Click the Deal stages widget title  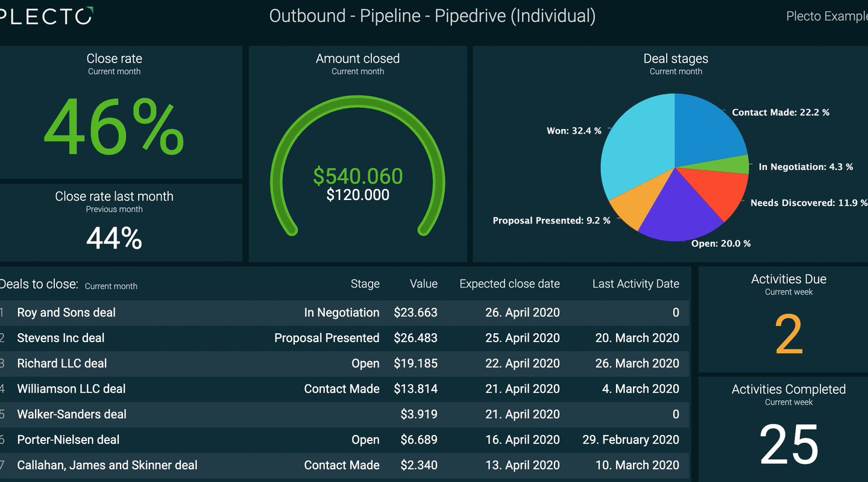[x=676, y=58]
